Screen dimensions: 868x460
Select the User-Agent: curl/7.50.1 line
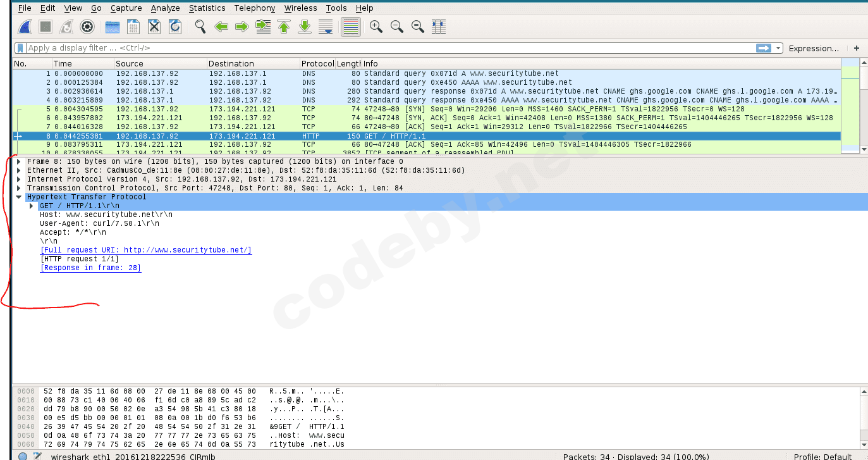coord(99,223)
